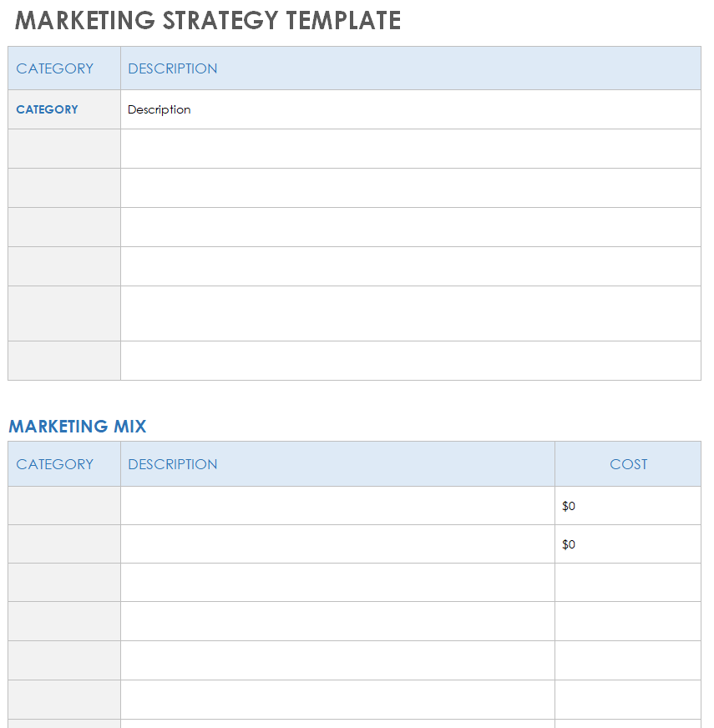714x728 pixels.
Task: Select empty cell directly below "Description" text
Action: point(410,149)
